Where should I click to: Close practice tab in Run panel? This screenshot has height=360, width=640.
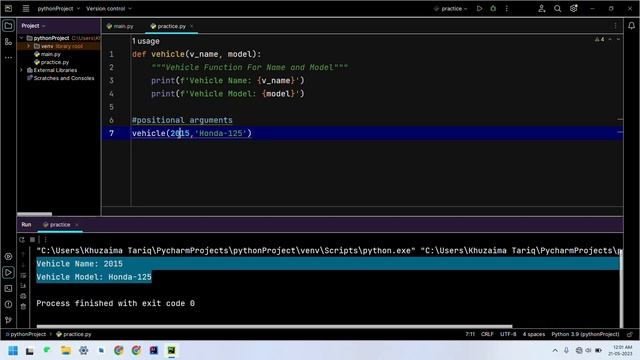point(77,224)
